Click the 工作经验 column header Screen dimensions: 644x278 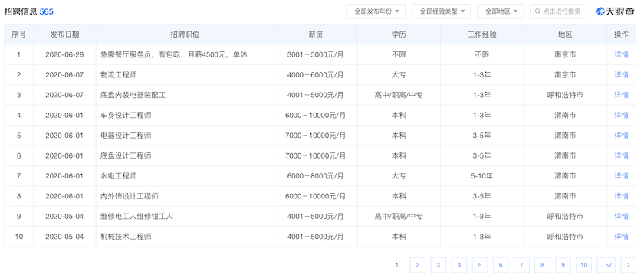pos(482,34)
